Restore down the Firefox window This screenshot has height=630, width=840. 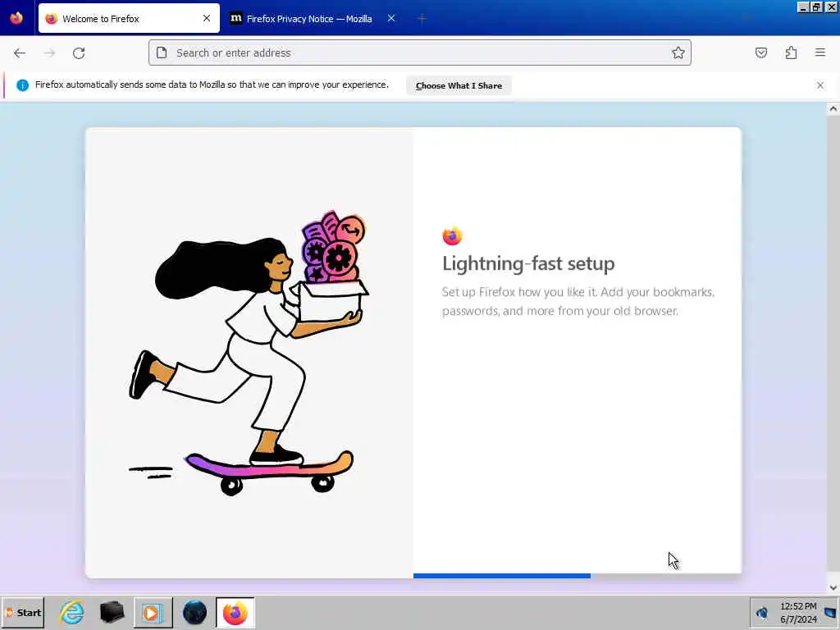[x=816, y=7]
